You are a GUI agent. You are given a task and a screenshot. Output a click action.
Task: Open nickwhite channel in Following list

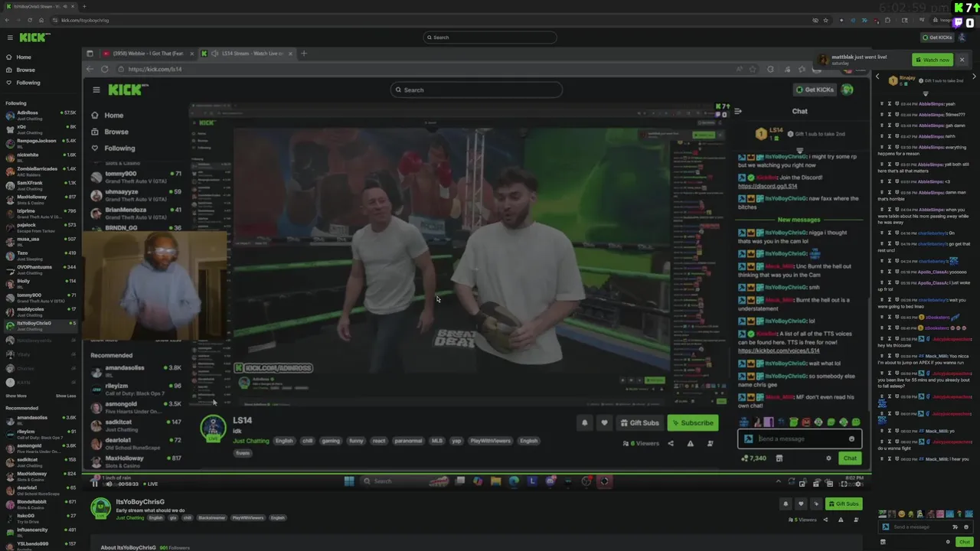[40, 158]
